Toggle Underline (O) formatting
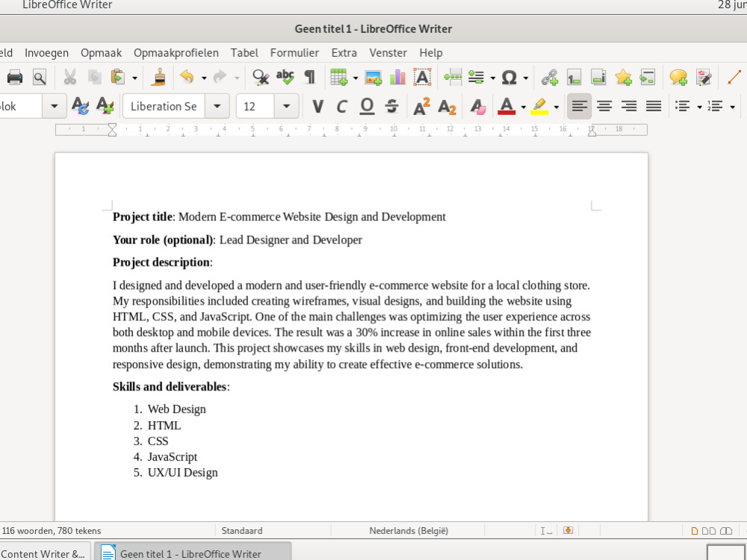 tap(366, 106)
